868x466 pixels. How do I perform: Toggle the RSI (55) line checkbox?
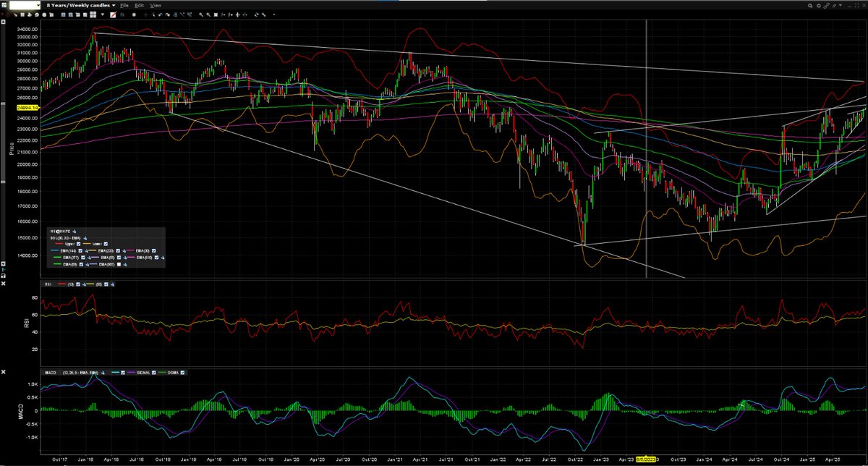click(x=106, y=284)
